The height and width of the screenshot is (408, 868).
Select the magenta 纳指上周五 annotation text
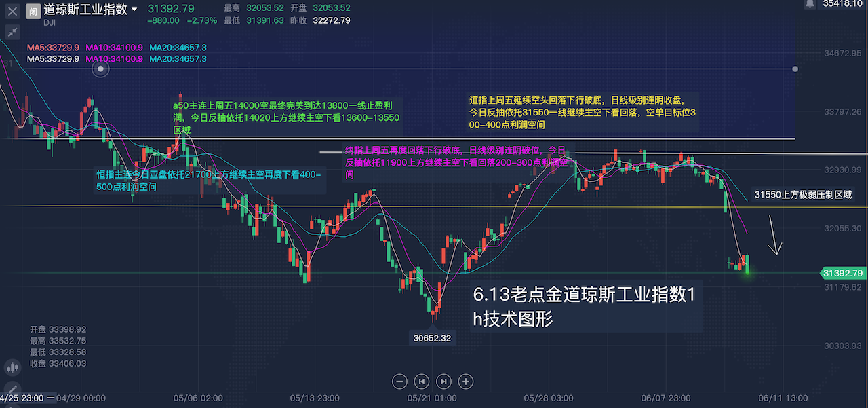pos(460,162)
